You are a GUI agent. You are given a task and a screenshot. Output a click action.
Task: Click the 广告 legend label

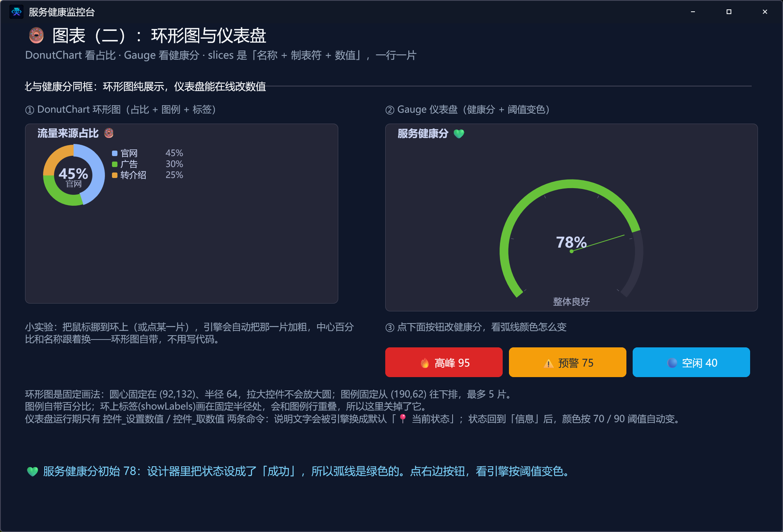(129, 164)
